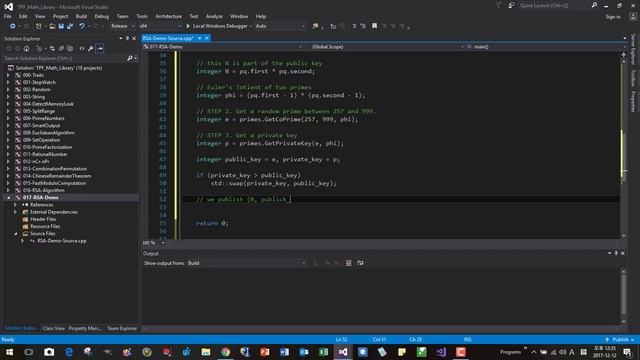Switch to the Property Manager tab
Viewport: 640px width, 360px height.
click(x=85, y=328)
